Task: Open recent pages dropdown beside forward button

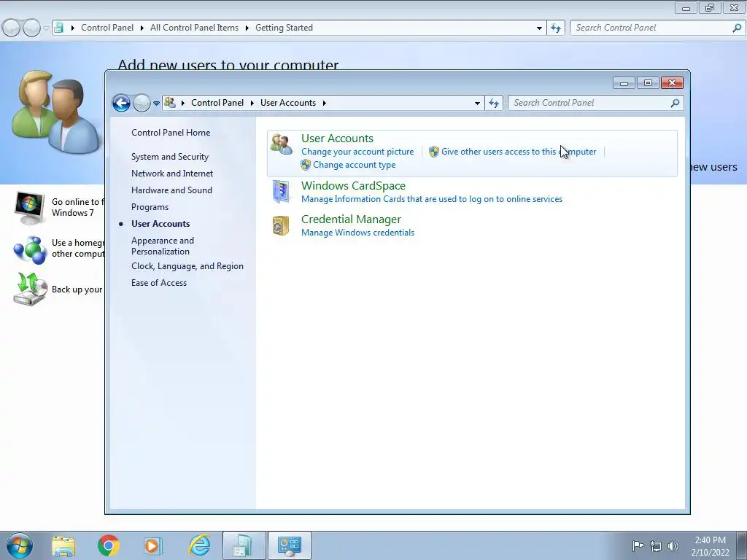Action: 156,104
